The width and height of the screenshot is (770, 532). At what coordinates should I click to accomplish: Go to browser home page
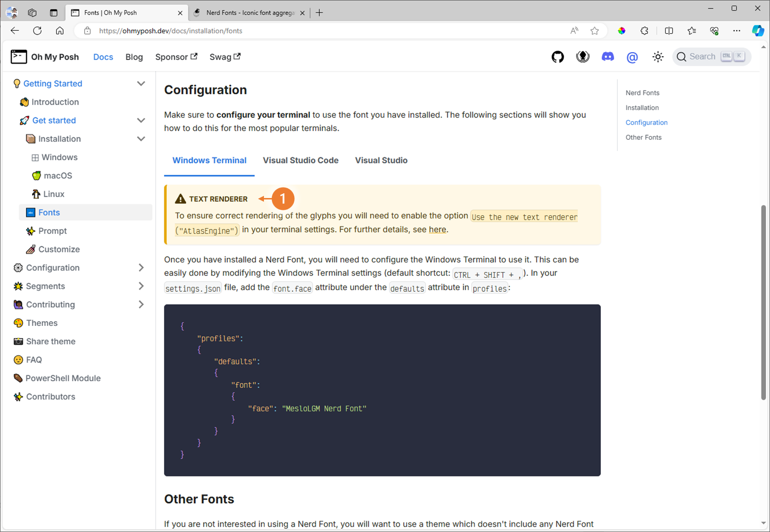point(60,31)
